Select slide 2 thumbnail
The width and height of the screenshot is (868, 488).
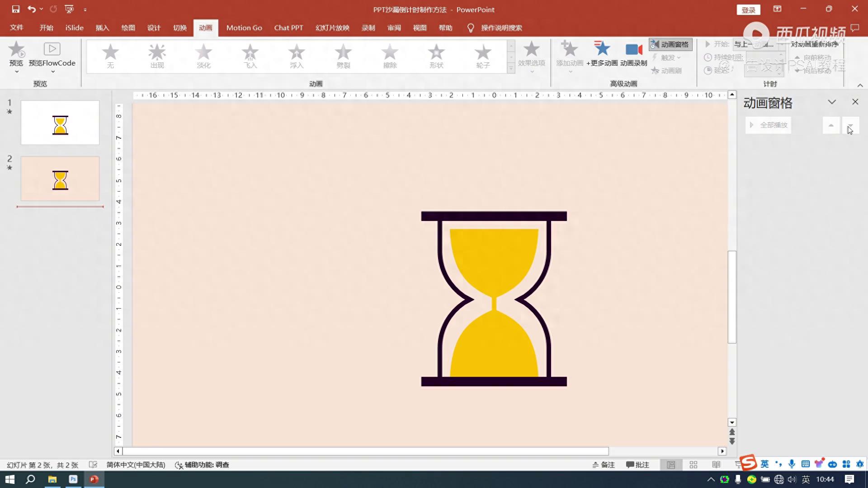point(60,178)
